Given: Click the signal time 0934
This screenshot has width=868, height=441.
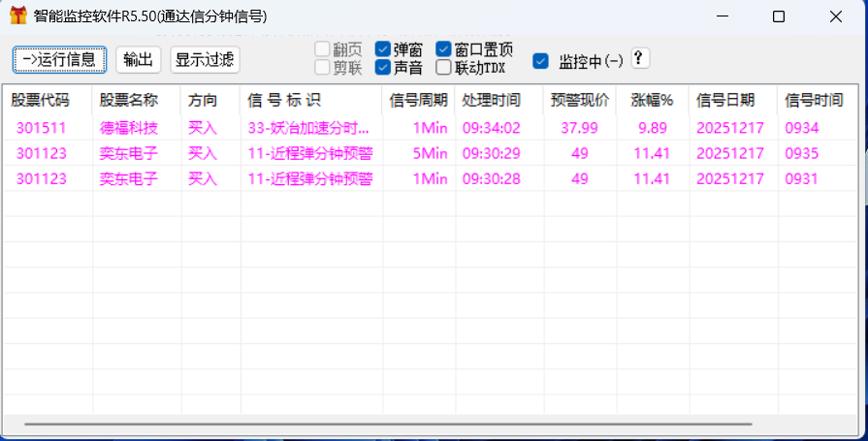Looking at the screenshot, I should tap(802, 128).
